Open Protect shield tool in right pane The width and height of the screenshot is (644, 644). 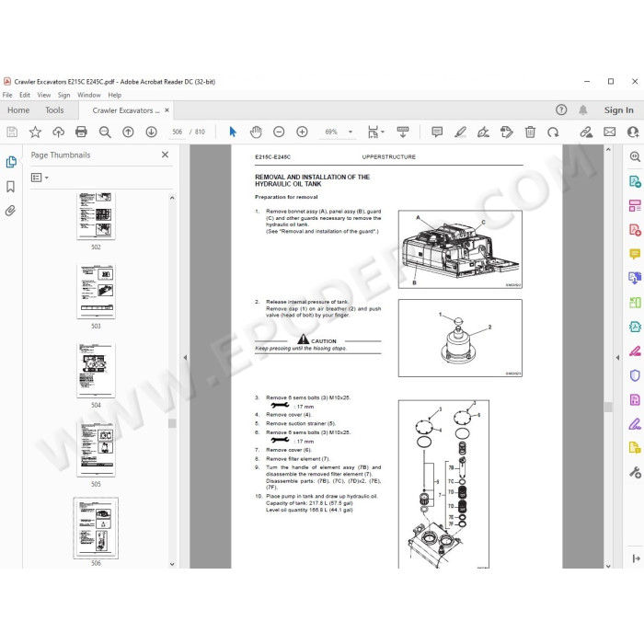(635, 375)
